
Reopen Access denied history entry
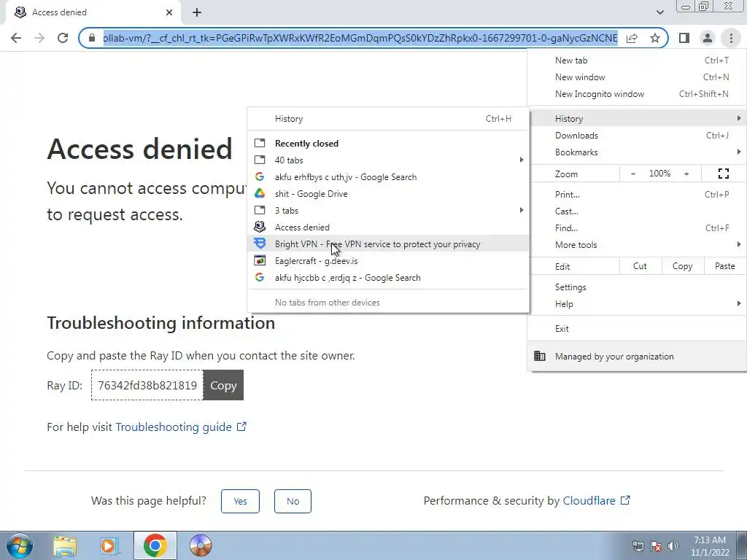pos(388,227)
